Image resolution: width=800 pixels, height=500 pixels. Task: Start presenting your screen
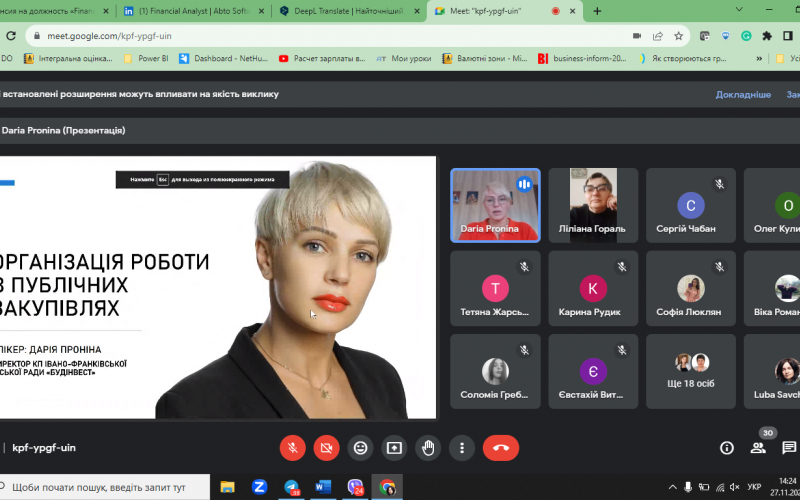[x=394, y=448]
